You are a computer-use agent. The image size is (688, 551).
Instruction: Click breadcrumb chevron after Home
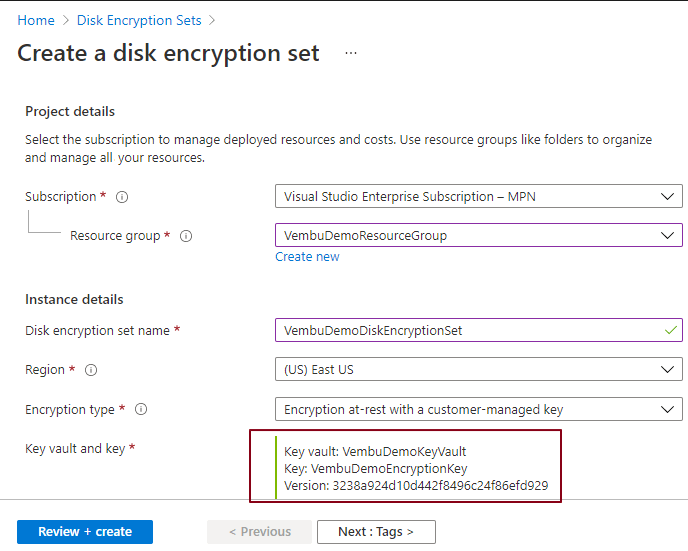66,20
